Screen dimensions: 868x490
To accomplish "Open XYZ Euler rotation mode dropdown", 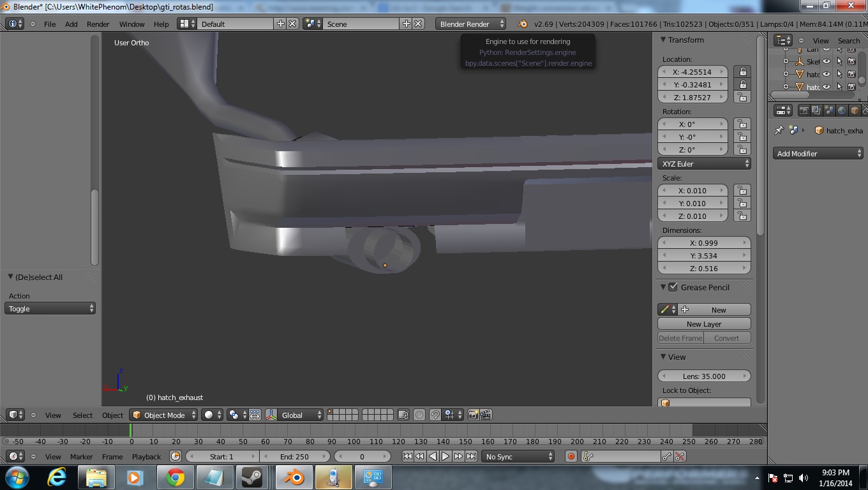I will 704,164.
